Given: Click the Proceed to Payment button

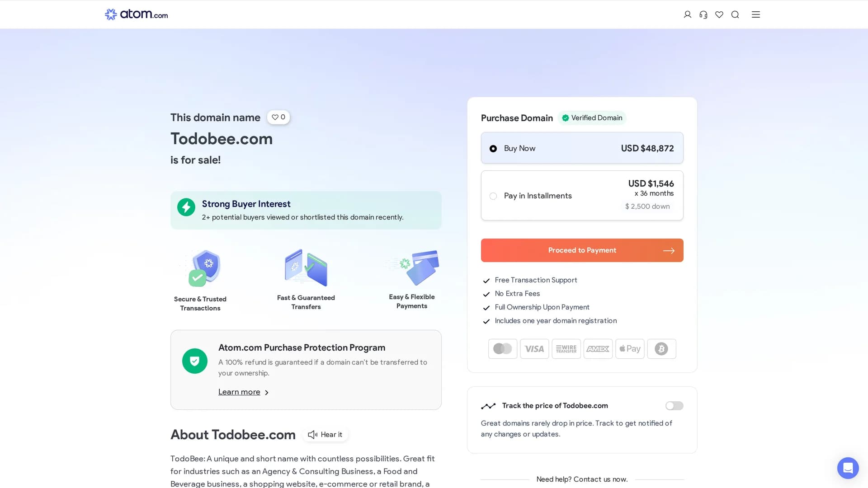Looking at the screenshot, I should (582, 250).
